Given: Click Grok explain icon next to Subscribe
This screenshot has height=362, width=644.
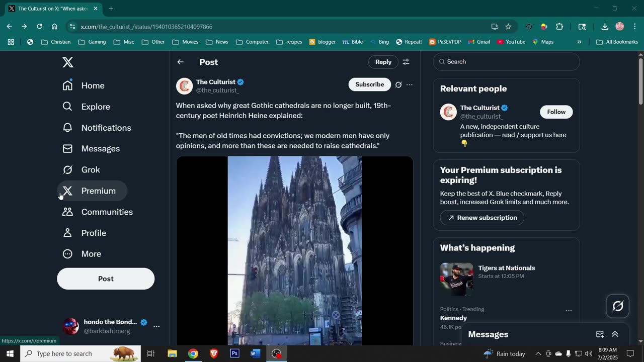Looking at the screenshot, I should pos(398,84).
